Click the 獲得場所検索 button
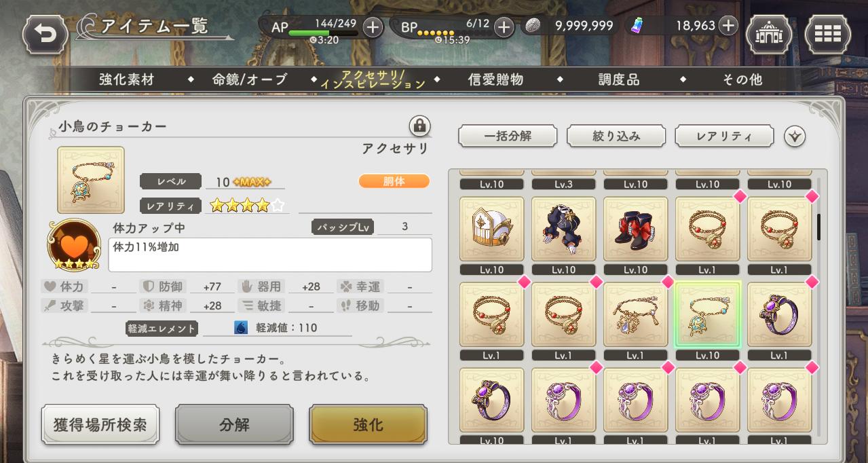The width and height of the screenshot is (868, 463). 100,425
